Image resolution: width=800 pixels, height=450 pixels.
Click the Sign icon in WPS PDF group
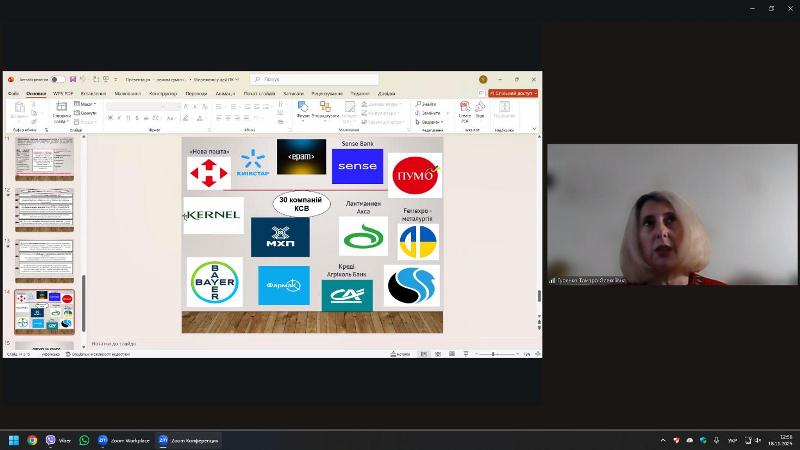pos(480,109)
